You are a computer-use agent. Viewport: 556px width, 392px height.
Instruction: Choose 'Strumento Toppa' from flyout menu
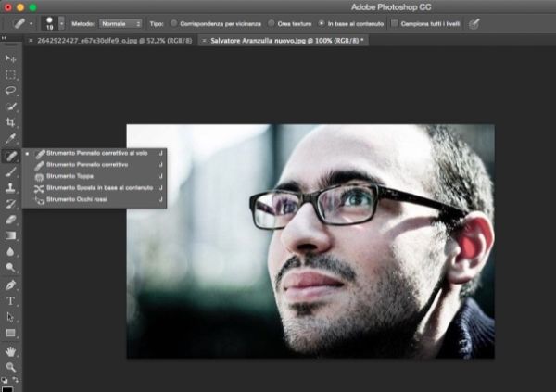tap(70, 176)
